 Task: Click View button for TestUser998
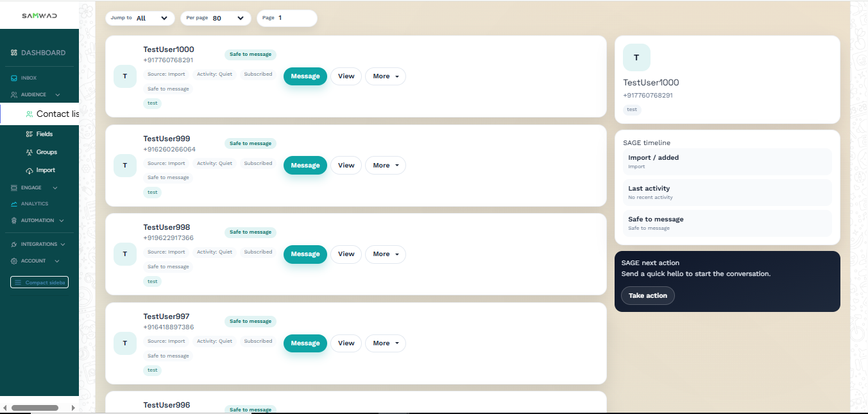(346, 254)
